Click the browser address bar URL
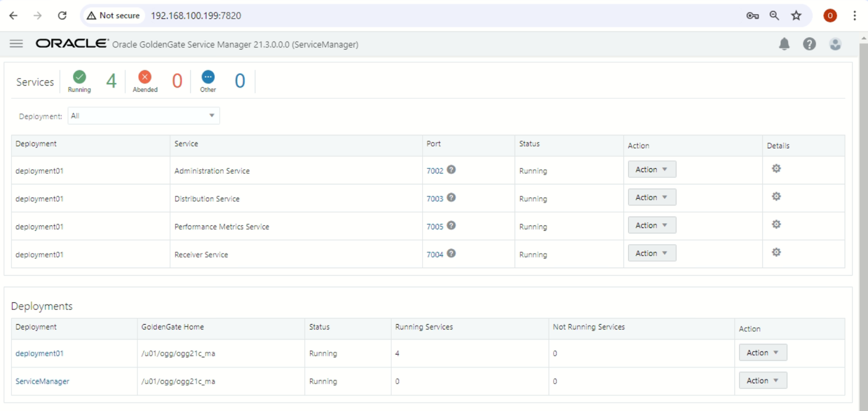The width and height of the screenshot is (868, 411). click(x=196, y=16)
